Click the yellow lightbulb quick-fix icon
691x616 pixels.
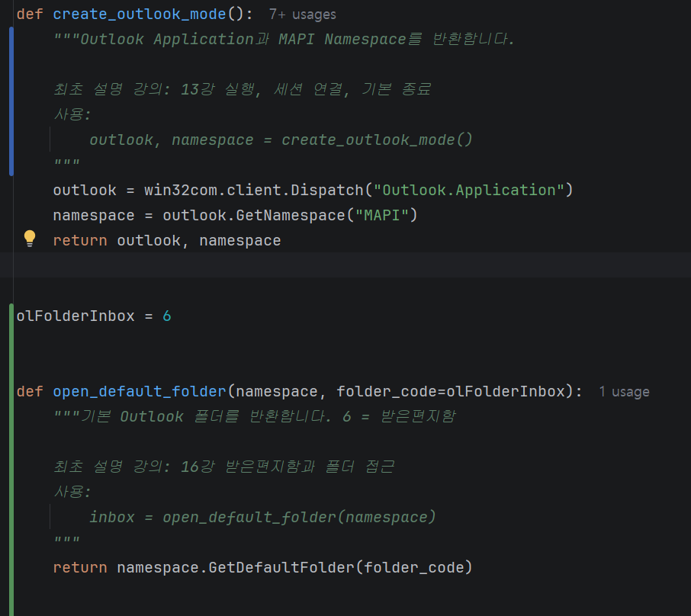point(30,239)
